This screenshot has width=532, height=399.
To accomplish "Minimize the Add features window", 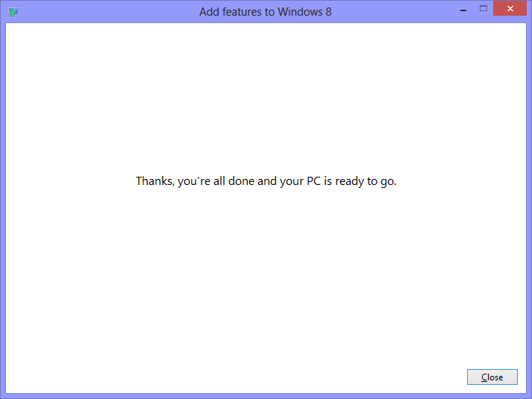I will [x=463, y=9].
